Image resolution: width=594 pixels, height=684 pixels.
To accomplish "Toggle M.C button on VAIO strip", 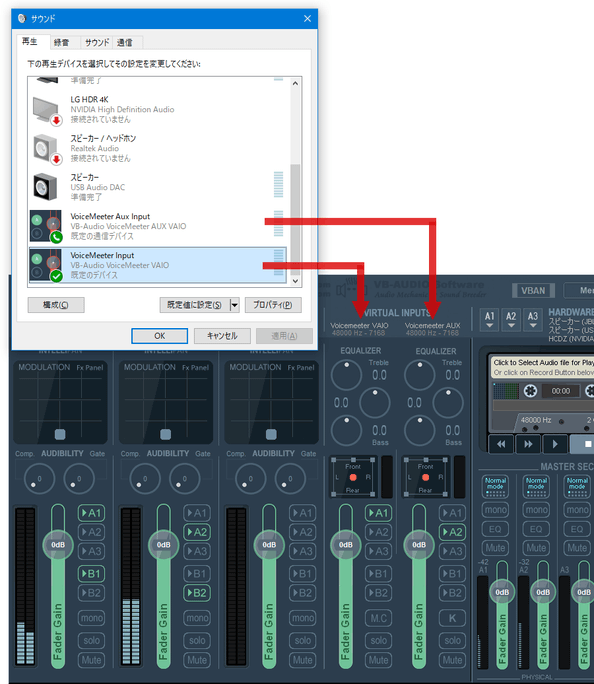I will click(x=378, y=618).
